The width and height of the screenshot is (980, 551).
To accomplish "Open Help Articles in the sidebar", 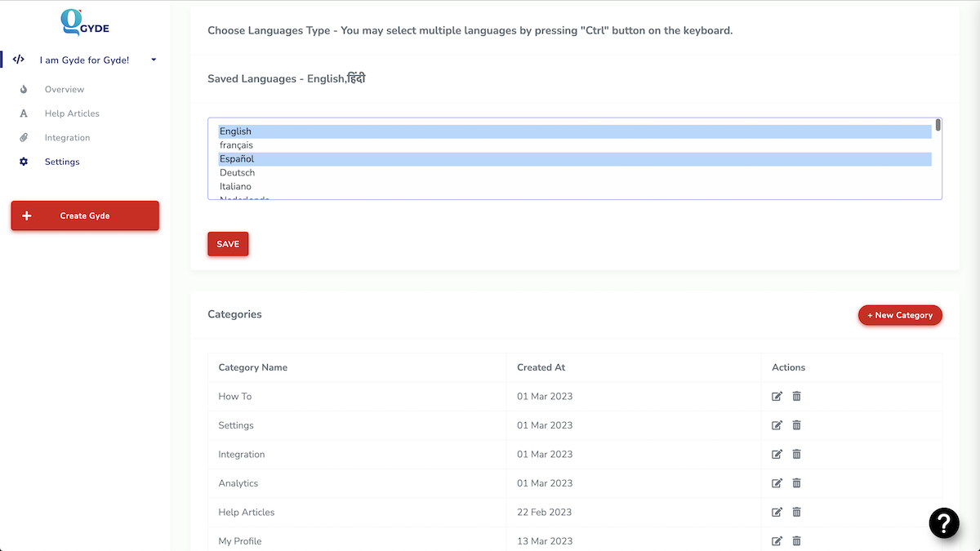I will pos(72,113).
